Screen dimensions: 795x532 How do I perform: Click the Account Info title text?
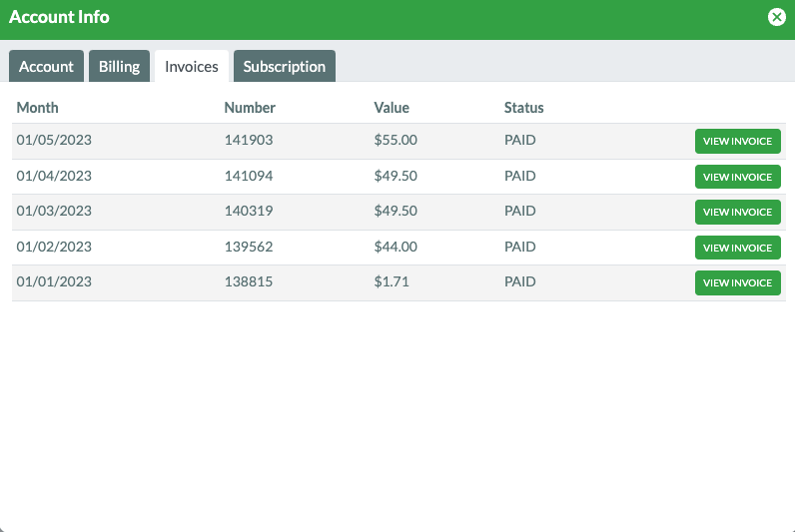tap(59, 17)
